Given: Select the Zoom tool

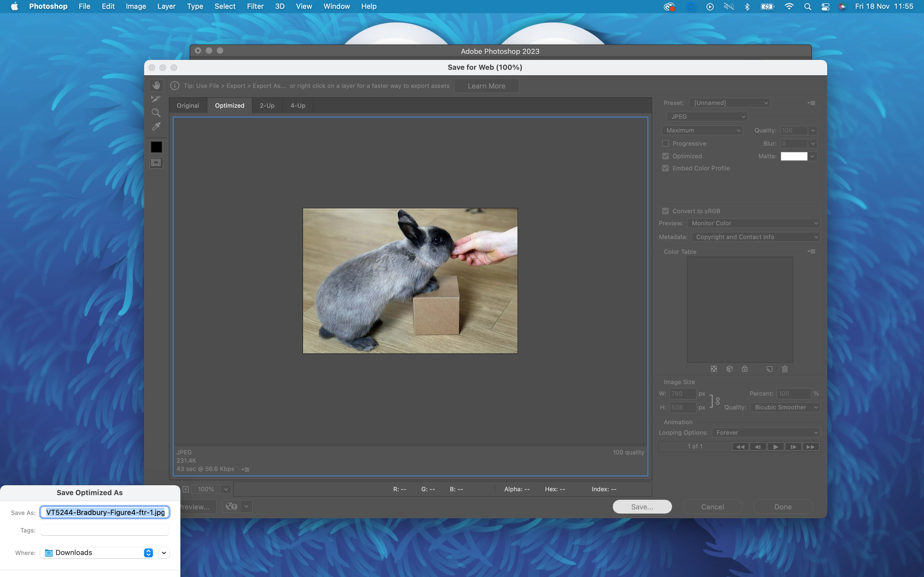Looking at the screenshot, I should coord(156,113).
